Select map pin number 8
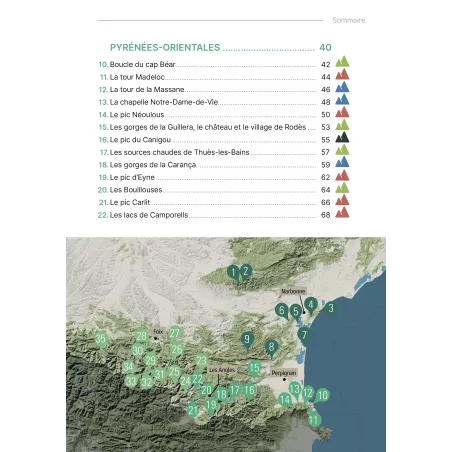This screenshot has height=452, width=452. coord(272,348)
